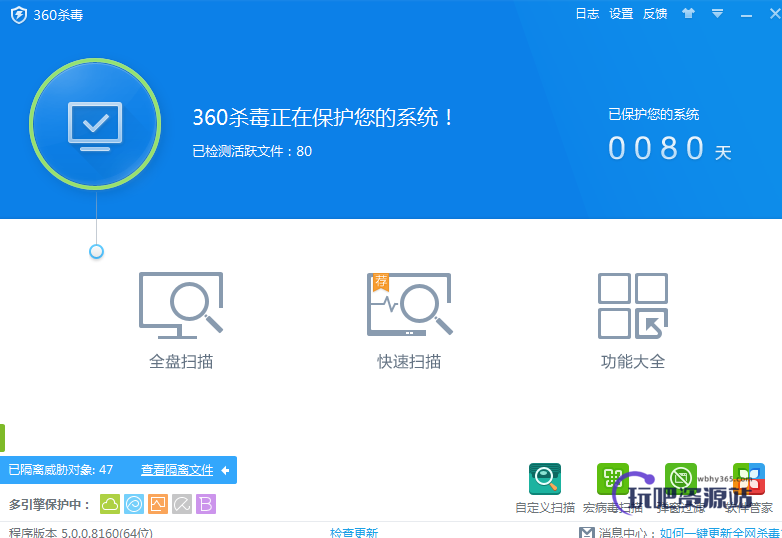Image resolution: width=782 pixels, height=538 pixels.
Task: Toggle the orange system repair engine icon
Action: pos(158,504)
